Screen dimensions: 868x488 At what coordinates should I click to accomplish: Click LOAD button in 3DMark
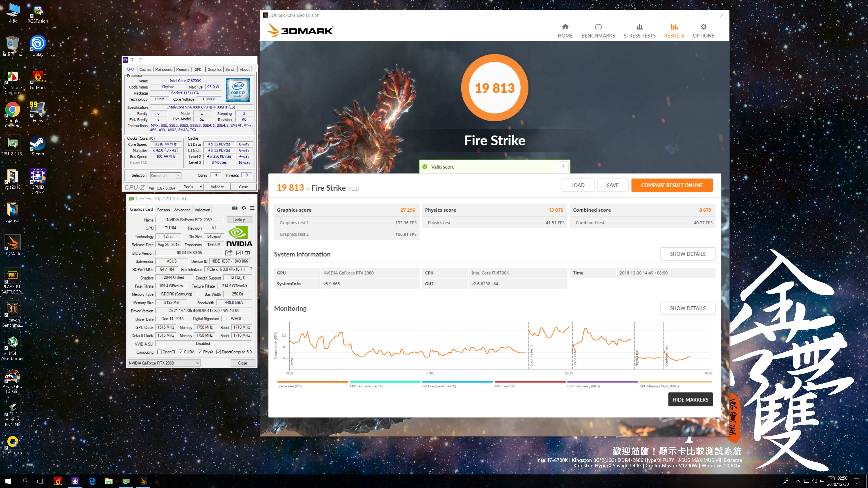[578, 185]
